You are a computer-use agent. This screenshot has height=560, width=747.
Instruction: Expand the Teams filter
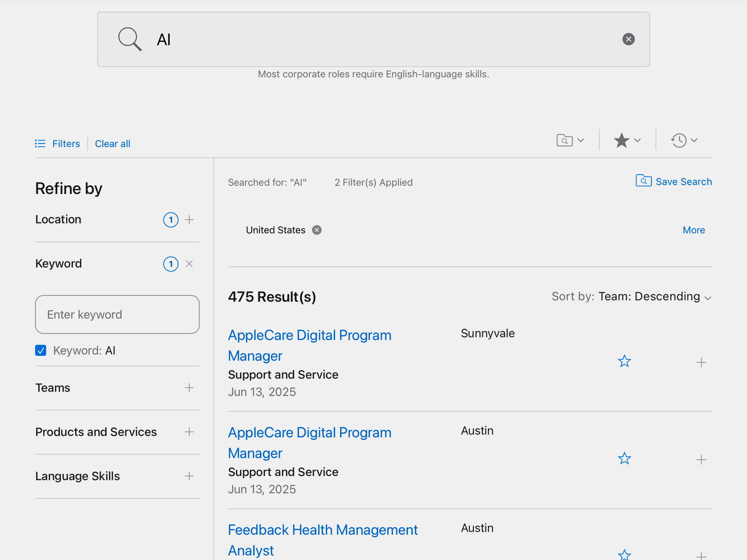(189, 388)
